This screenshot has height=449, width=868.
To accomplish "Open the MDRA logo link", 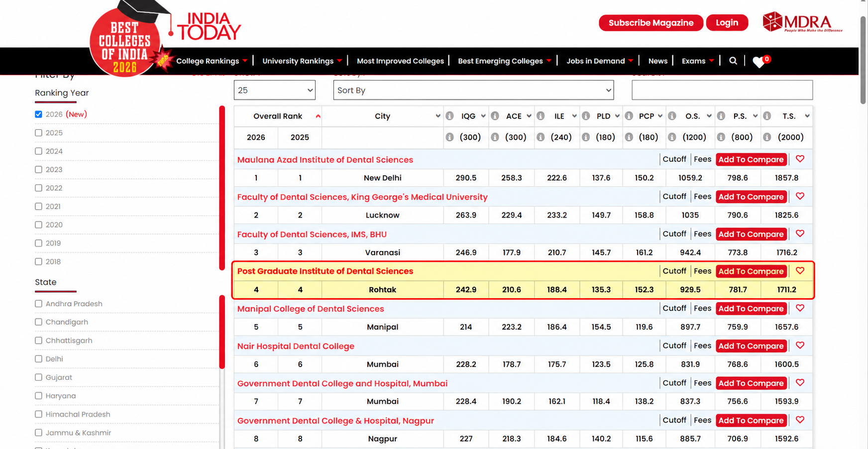I will point(803,22).
